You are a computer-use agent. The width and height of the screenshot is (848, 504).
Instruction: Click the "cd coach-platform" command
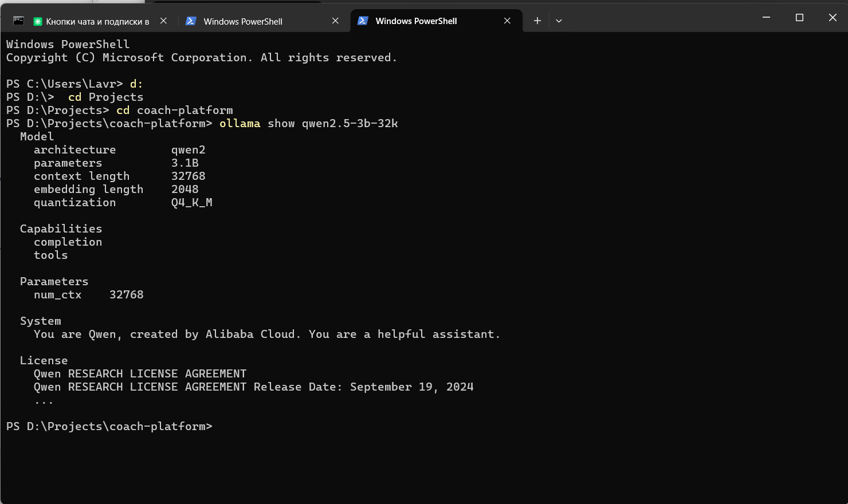(x=175, y=111)
